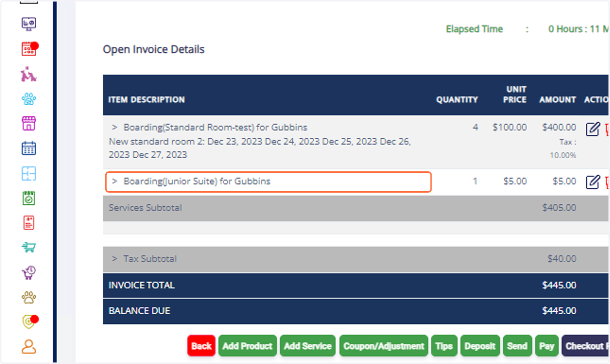Click the Deposit button

pos(479,346)
